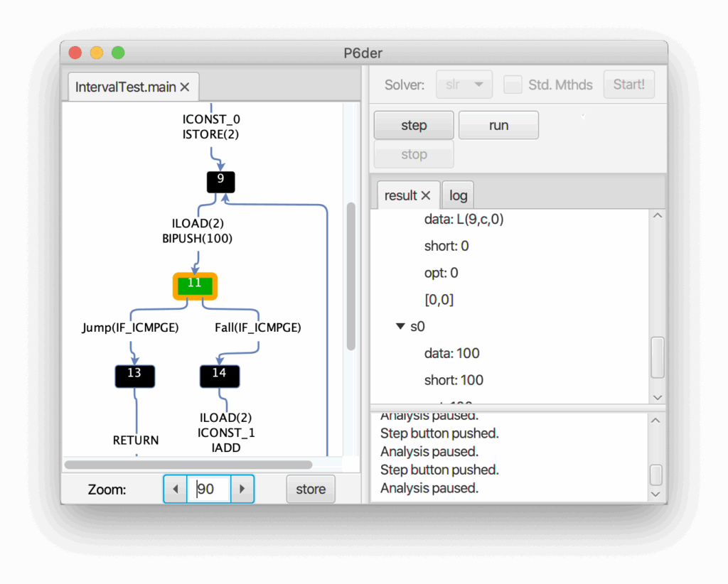Switch to the log tab
728x584 pixels.
tap(459, 195)
